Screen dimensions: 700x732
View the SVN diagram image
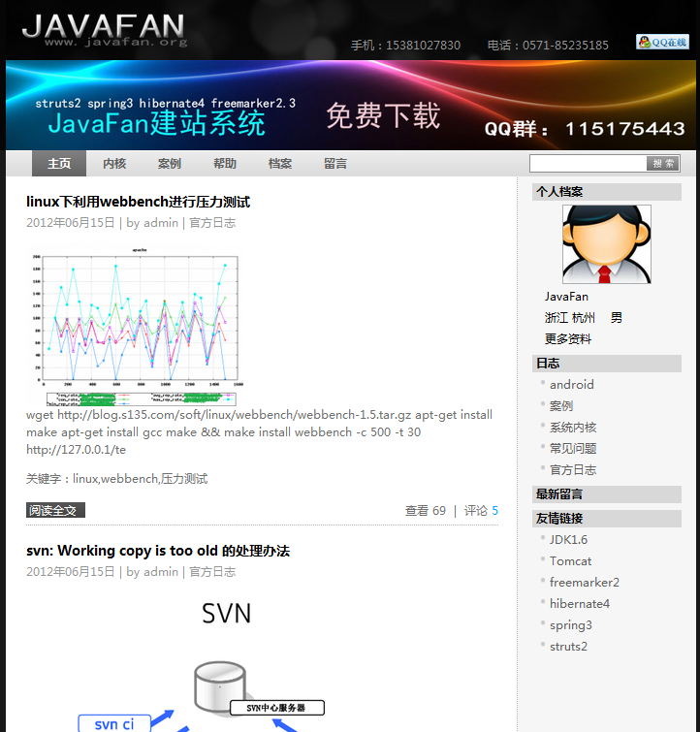tap(201, 663)
